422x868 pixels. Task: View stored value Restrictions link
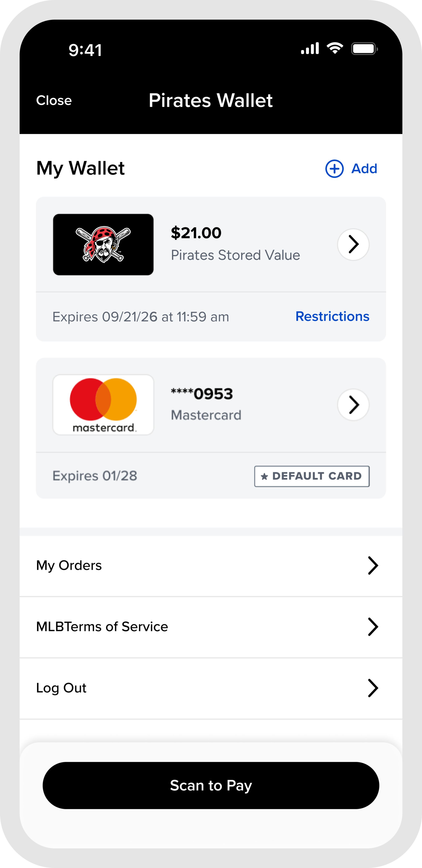tap(332, 316)
